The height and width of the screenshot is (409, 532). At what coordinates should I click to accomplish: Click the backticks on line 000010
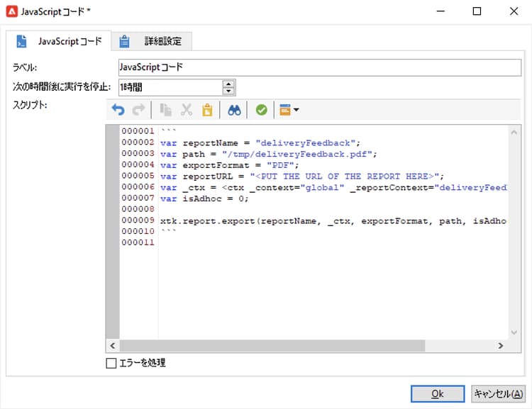[x=168, y=230]
